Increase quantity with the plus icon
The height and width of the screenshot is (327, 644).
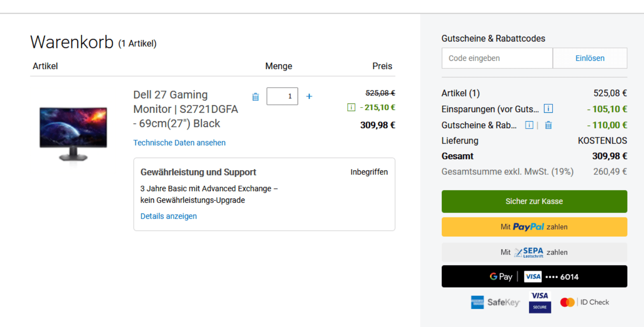coord(309,96)
